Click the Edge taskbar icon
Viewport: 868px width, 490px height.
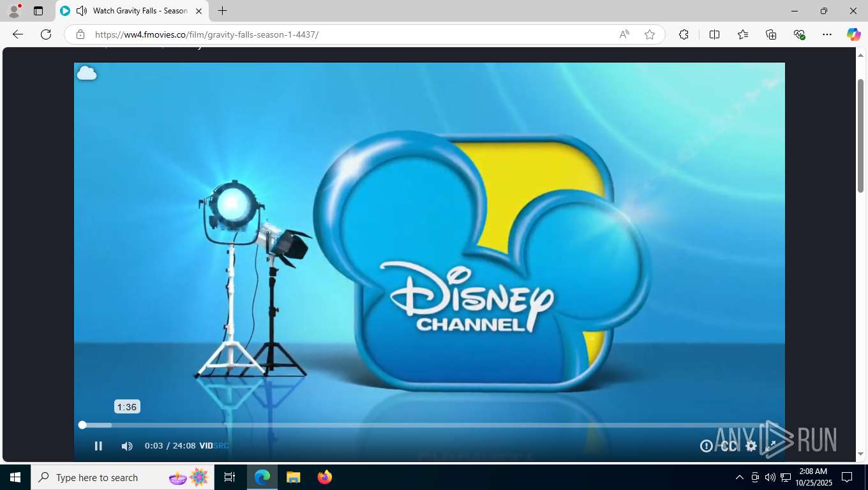(x=262, y=477)
